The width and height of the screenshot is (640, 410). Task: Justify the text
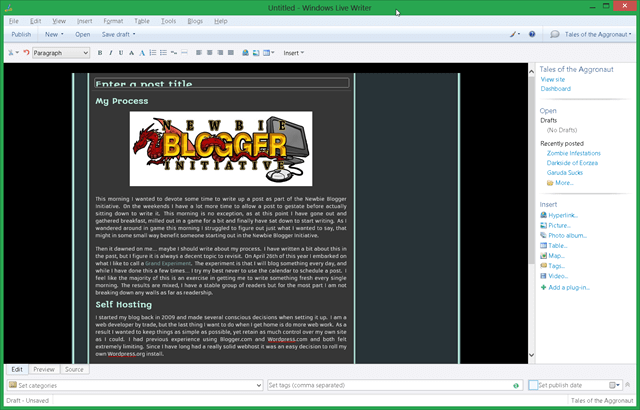pyautogui.click(x=231, y=53)
